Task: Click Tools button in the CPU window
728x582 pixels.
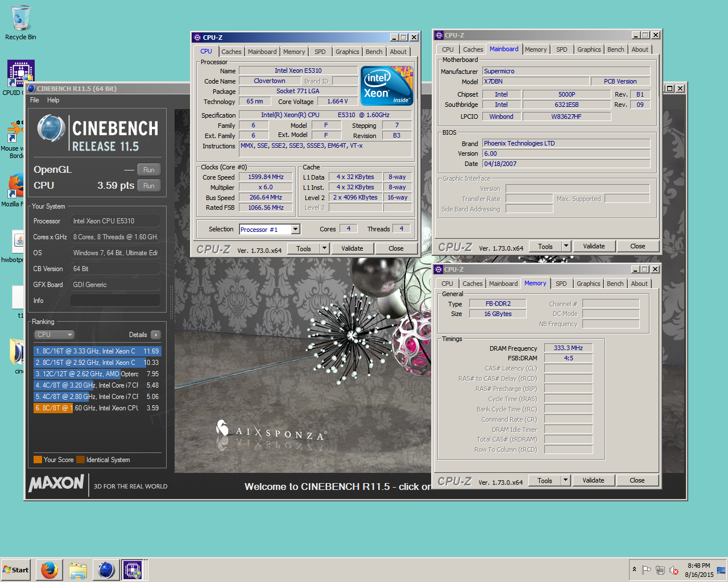Action: [304, 248]
